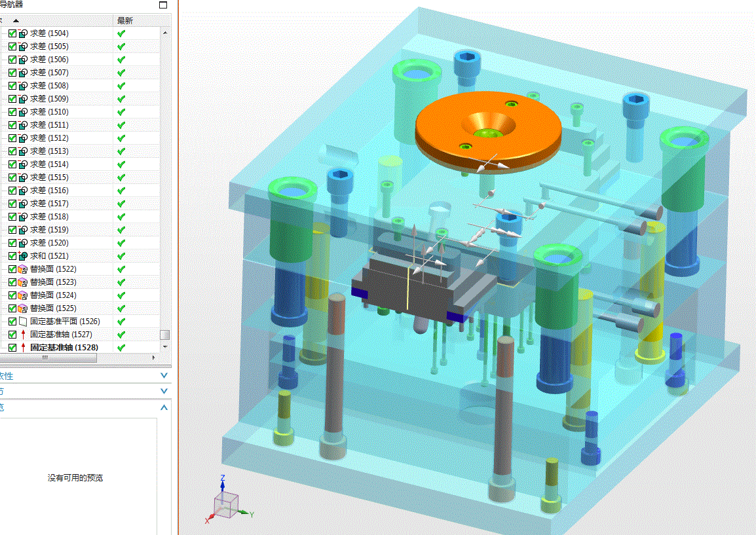Click the datum axis icon of 固定基准轴 (1528)

click(23, 348)
